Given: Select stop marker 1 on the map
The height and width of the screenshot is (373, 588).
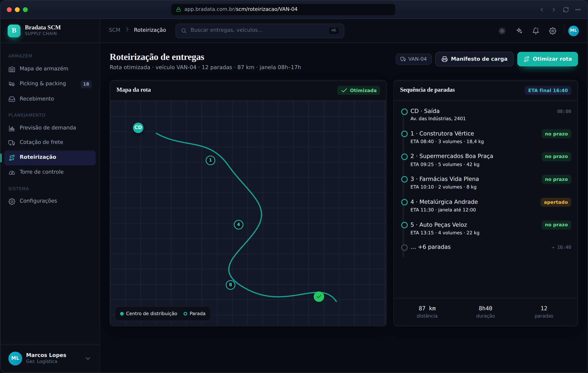Looking at the screenshot, I should [210, 160].
